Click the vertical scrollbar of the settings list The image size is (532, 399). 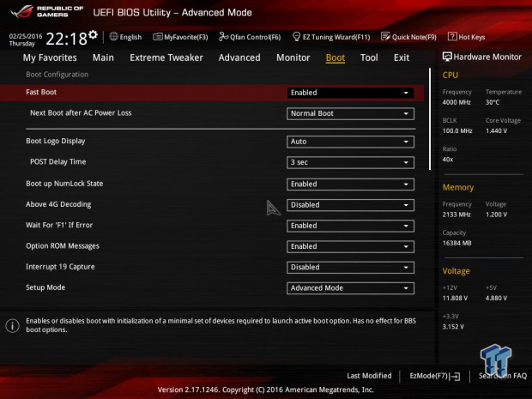[430, 118]
